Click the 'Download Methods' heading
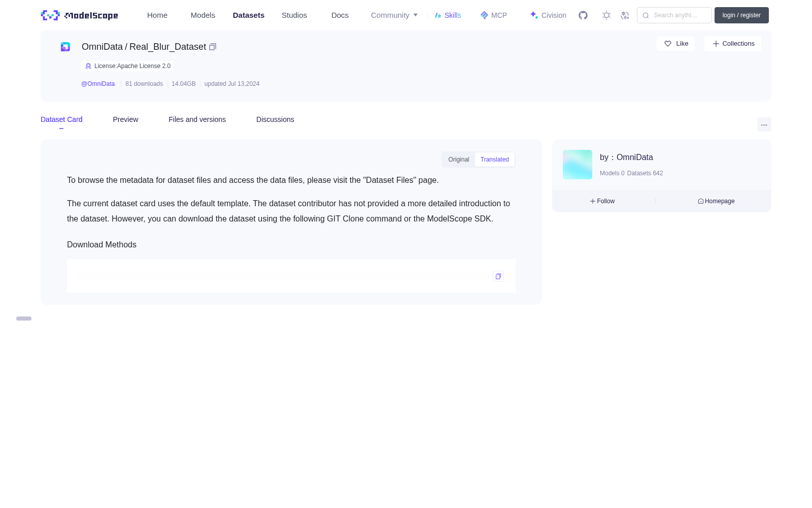This screenshot has width=812, height=508. point(101,245)
